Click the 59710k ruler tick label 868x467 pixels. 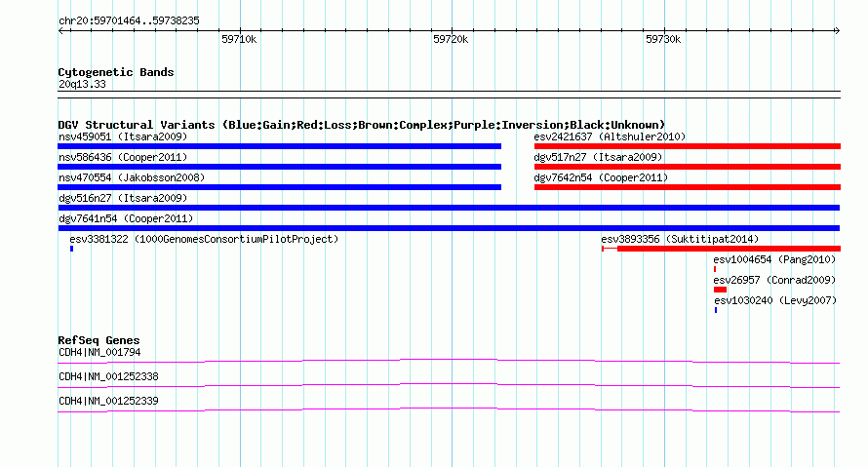click(239, 39)
